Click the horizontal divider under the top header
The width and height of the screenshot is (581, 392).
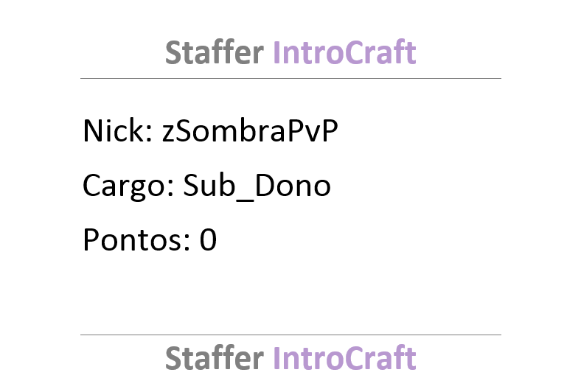pyautogui.click(x=290, y=79)
